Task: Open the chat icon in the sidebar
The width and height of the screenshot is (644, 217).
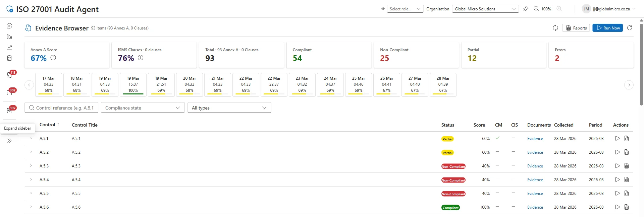Action: pyautogui.click(x=9, y=26)
